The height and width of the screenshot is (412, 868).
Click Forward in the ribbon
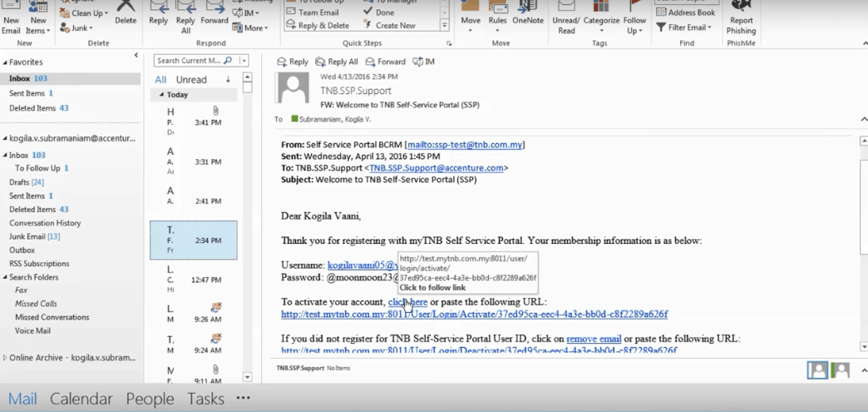pos(215,13)
